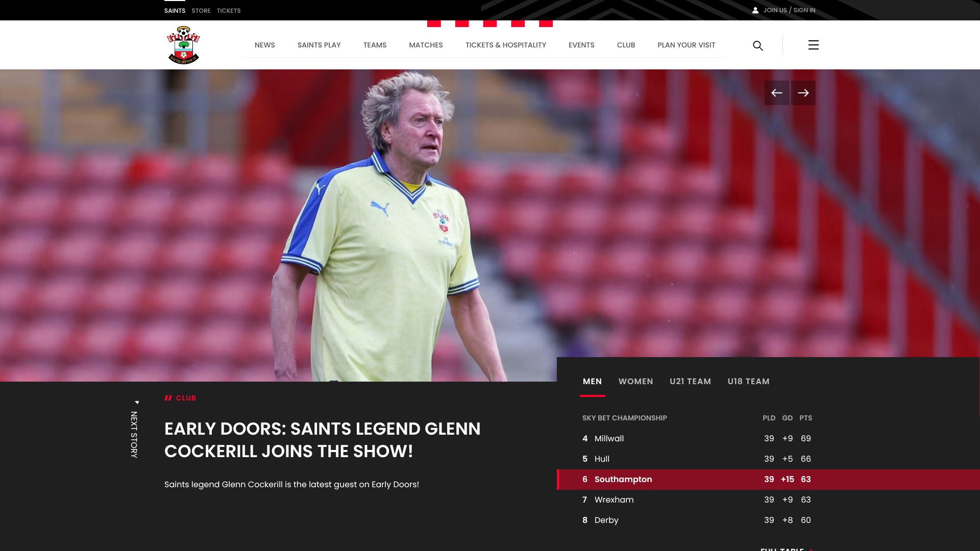This screenshot has width=980, height=551.
Task: Switch to the Women team tab
Action: pyautogui.click(x=635, y=382)
